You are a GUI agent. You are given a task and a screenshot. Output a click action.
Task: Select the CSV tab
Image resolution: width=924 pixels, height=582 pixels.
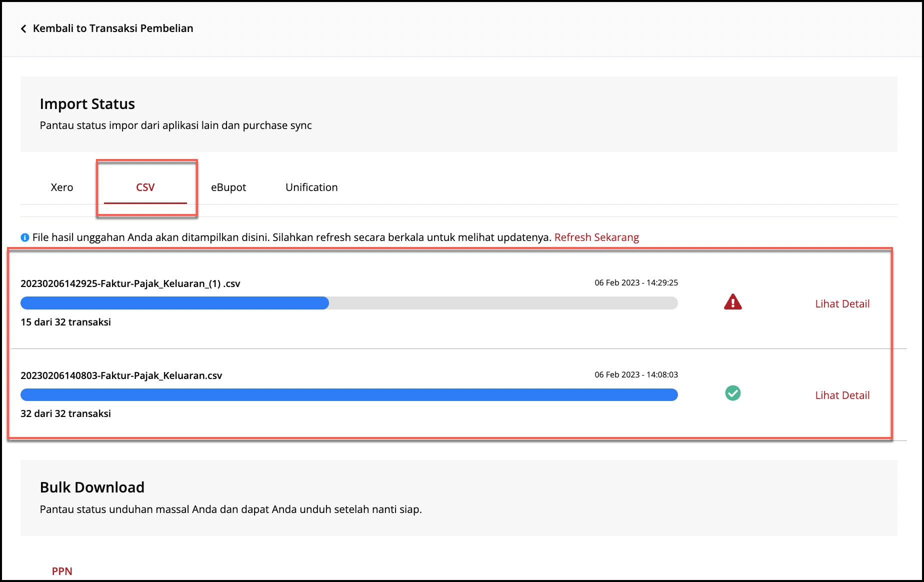tap(145, 187)
